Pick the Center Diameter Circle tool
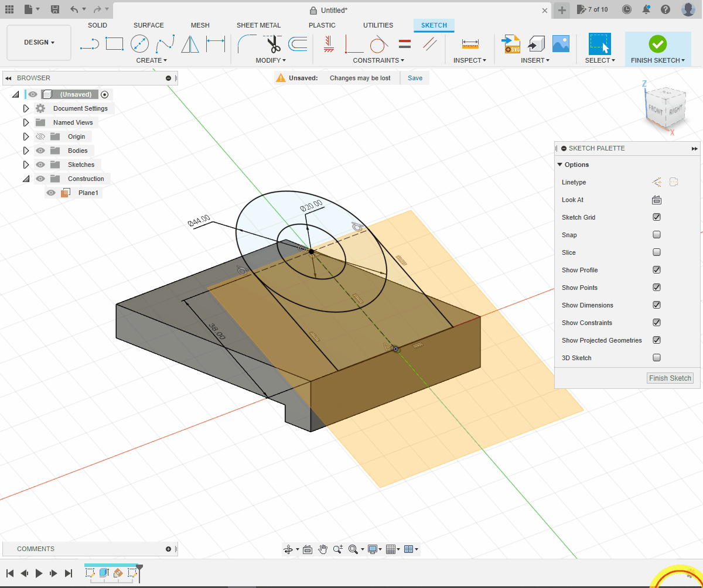 tap(139, 44)
